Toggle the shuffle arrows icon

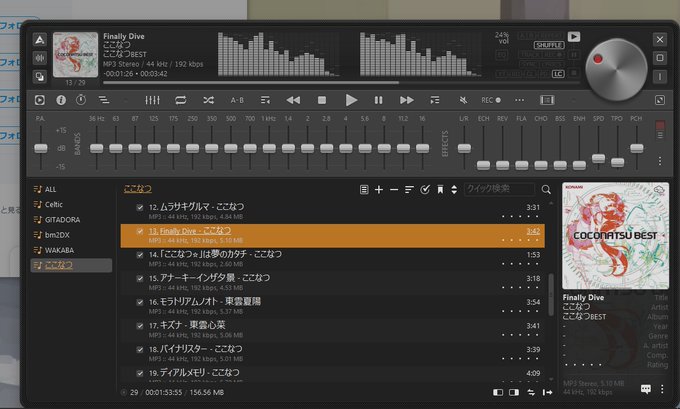point(209,100)
